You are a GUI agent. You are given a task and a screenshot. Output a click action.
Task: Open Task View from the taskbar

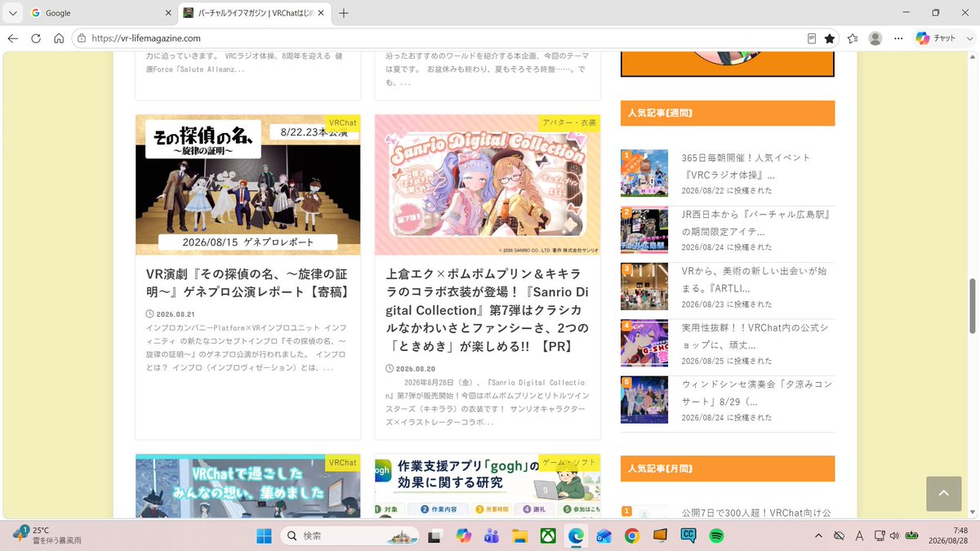point(435,535)
